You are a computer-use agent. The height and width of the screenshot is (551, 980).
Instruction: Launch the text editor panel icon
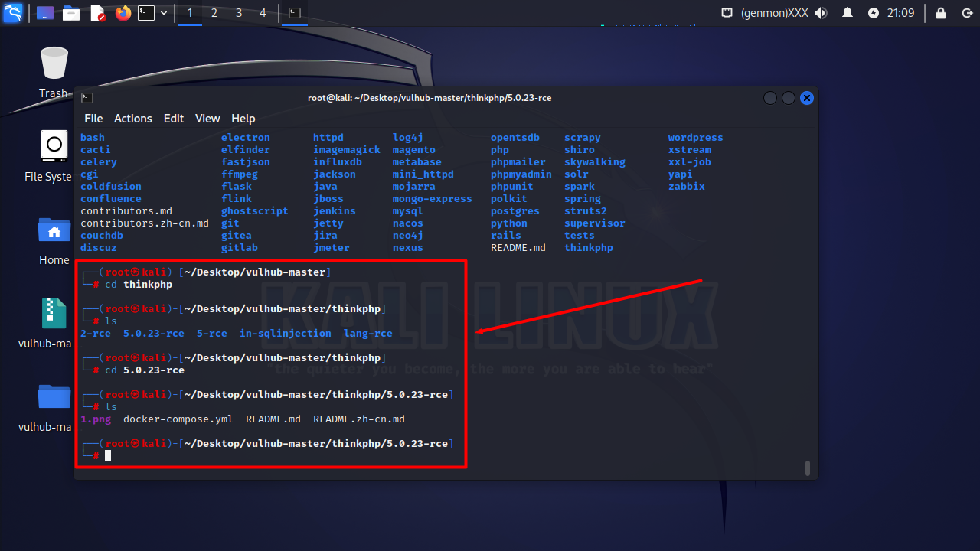pyautogui.click(x=98, y=13)
